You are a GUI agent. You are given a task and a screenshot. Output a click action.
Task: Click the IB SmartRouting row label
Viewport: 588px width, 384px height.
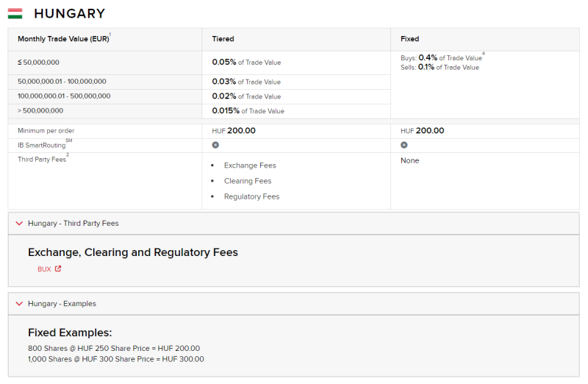[42, 145]
